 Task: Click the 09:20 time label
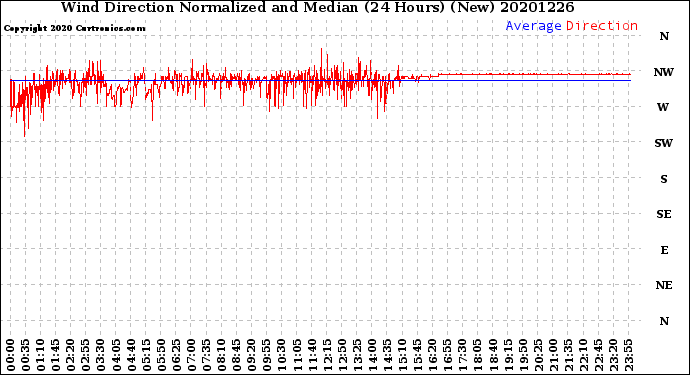click(x=251, y=355)
